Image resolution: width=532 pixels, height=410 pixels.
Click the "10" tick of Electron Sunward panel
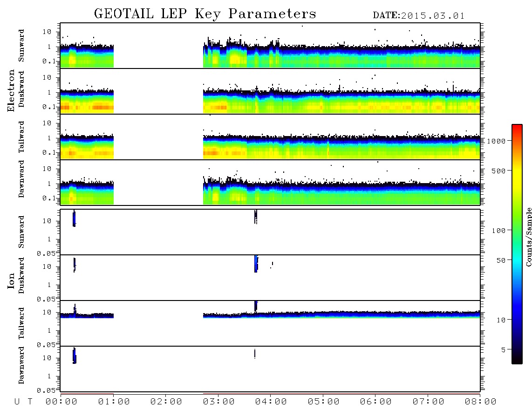(47, 32)
